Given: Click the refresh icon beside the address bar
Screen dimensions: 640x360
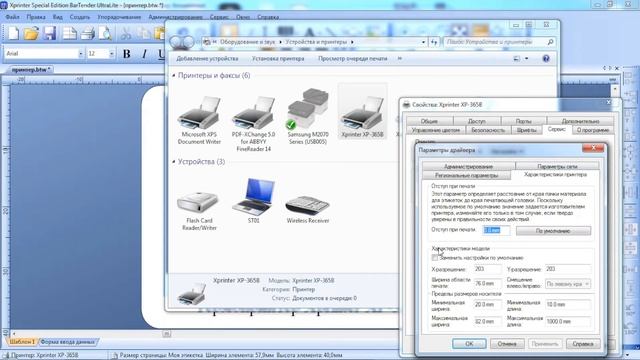Looking at the screenshot, I should click(434, 42).
